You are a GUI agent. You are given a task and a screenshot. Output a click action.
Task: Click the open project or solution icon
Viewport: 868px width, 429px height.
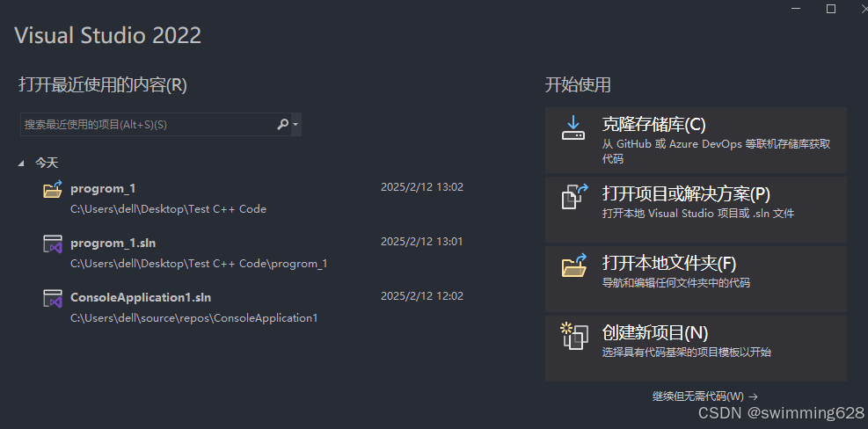point(574,197)
